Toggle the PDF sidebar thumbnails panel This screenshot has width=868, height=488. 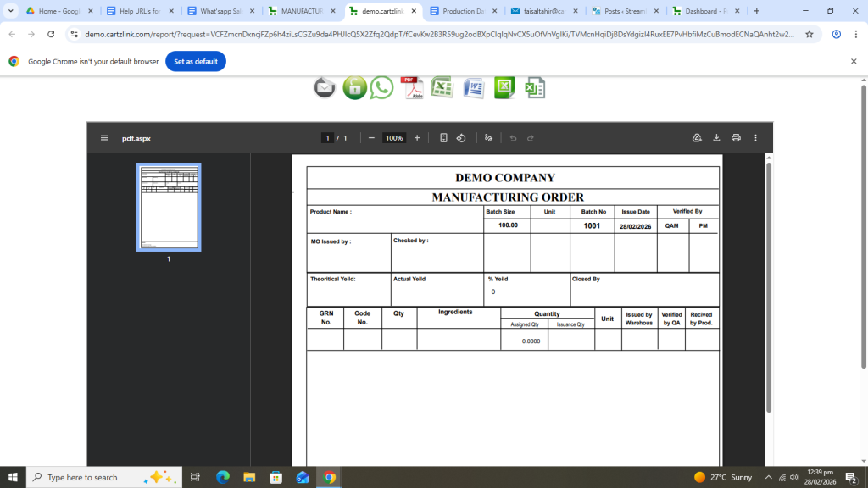coord(104,138)
